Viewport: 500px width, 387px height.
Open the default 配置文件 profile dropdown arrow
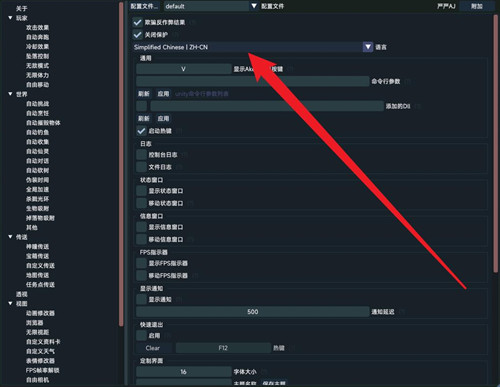point(254,6)
